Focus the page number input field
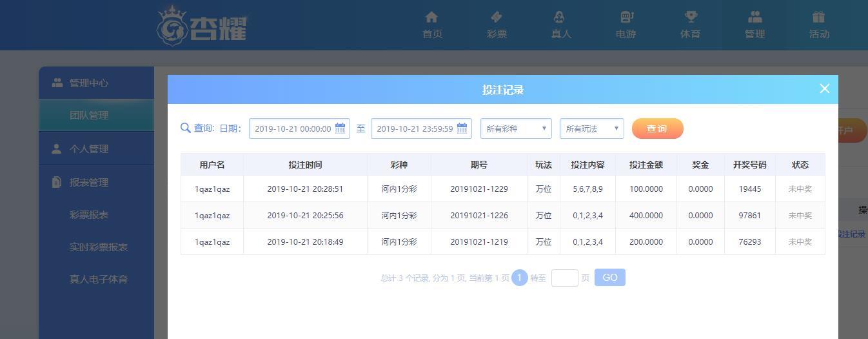 [565, 278]
